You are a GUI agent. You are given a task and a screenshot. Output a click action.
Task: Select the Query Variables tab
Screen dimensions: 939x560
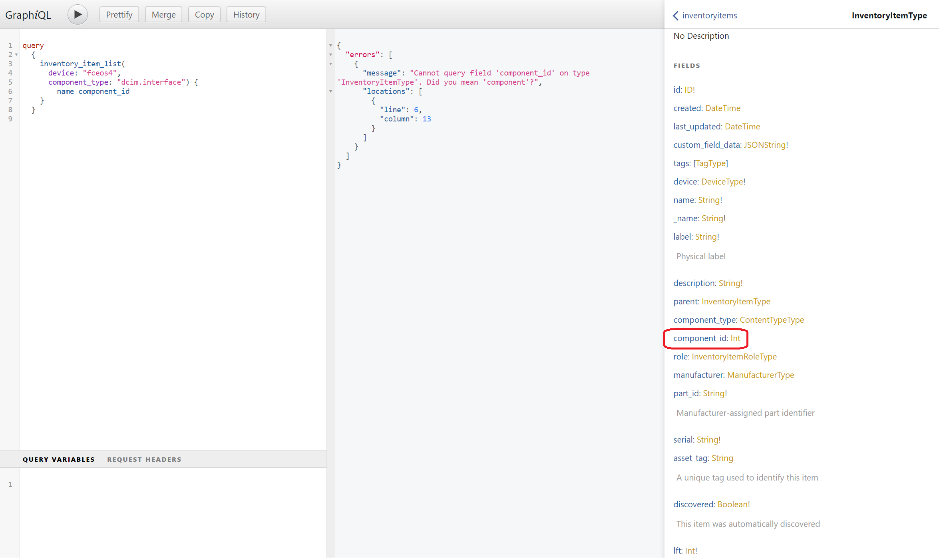[x=58, y=459]
